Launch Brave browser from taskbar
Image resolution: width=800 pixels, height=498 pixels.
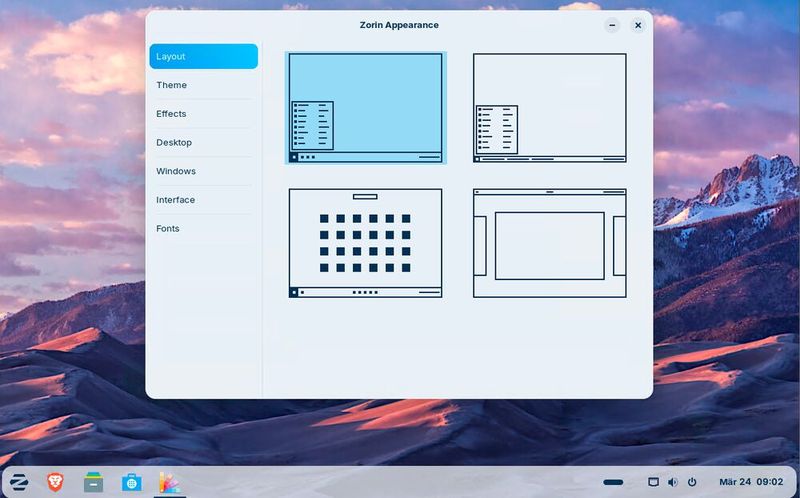pos(55,482)
